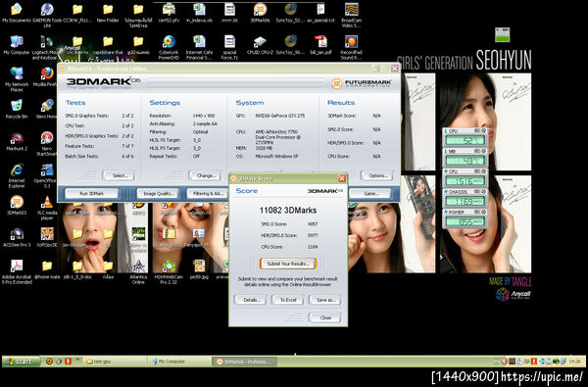Select the New Folder desktop icon
This screenshot has width=588, height=387.
(108, 13)
